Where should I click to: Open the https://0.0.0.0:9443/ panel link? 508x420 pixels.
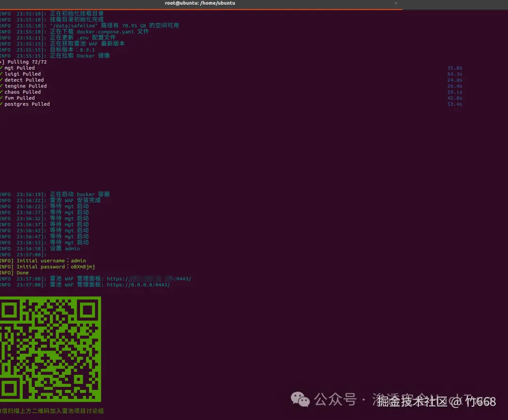point(138,285)
